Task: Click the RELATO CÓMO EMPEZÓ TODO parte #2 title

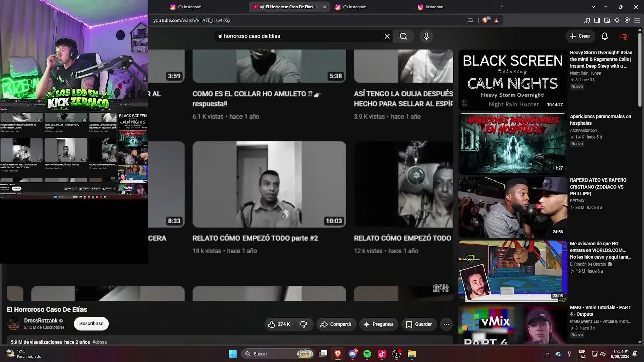Action: (x=255, y=238)
